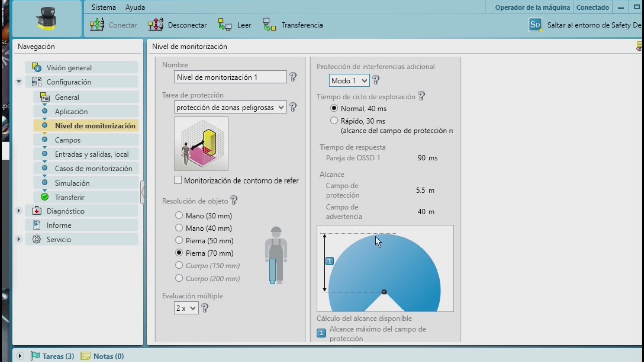Click Operador de la máquina button
Viewport: 644px width, 362px height.
pyautogui.click(x=532, y=7)
